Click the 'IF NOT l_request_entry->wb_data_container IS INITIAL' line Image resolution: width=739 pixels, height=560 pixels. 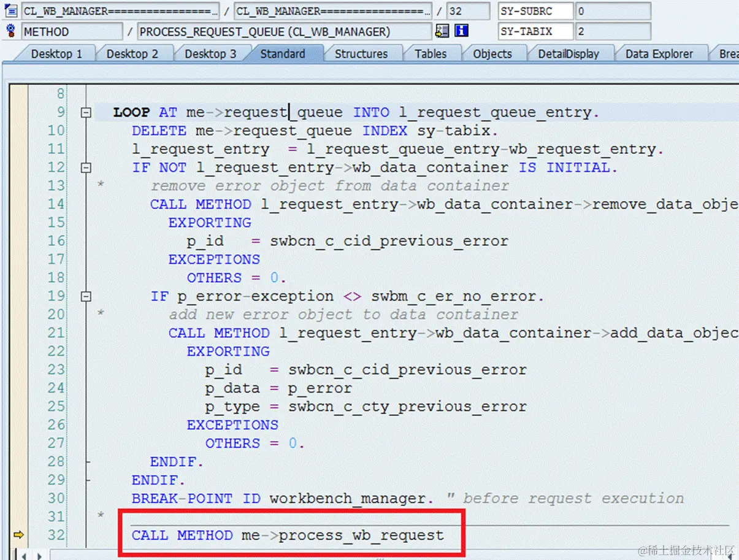pos(375,167)
